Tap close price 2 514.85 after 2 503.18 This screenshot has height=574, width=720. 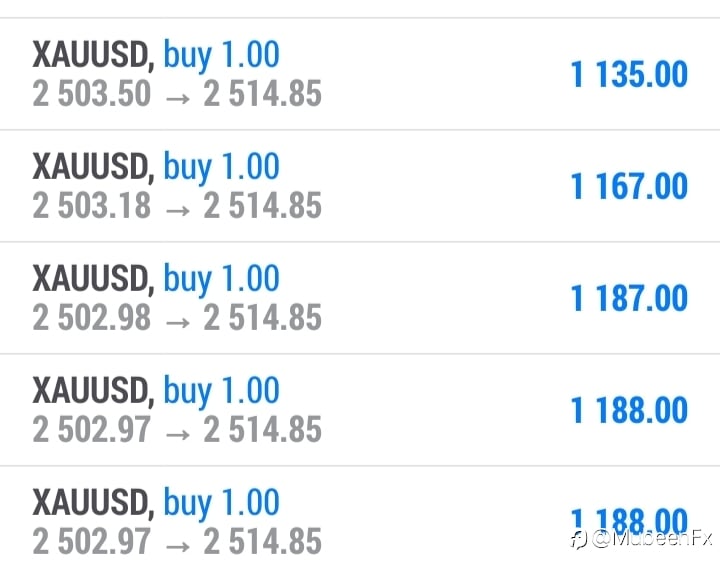click(x=262, y=205)
